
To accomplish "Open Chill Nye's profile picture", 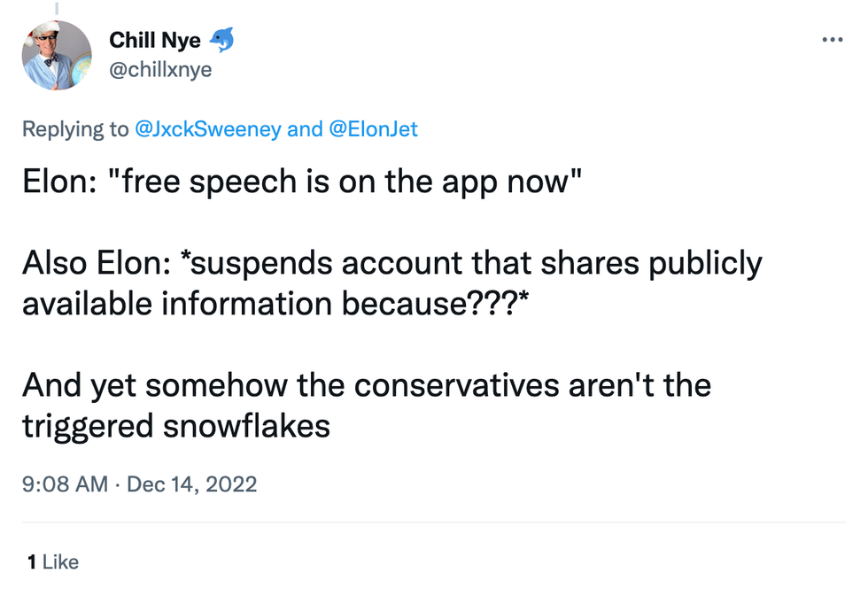I will (57, 55).
